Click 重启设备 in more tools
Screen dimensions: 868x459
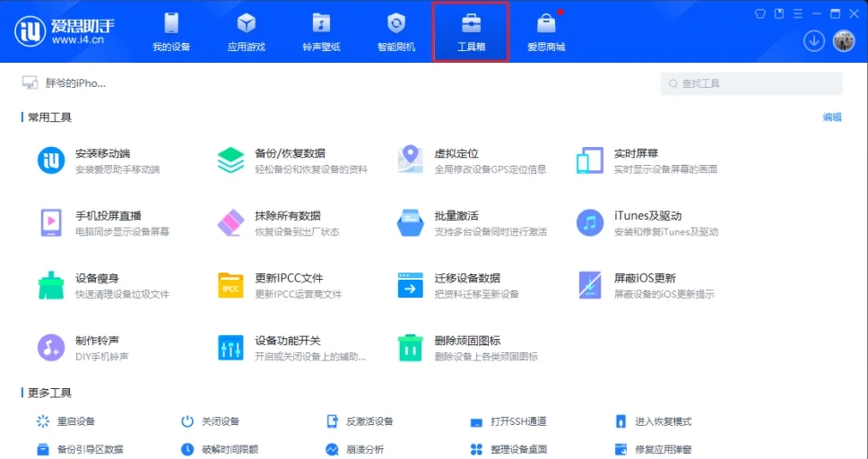[65, 421]
